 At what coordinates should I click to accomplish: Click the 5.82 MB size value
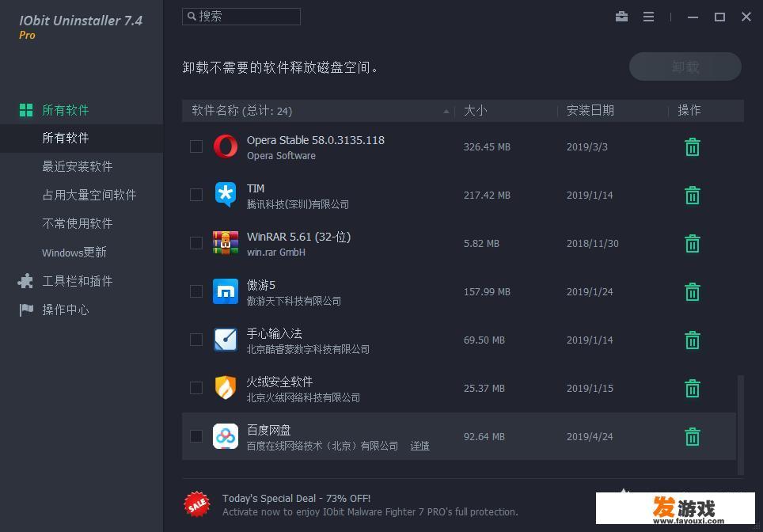point(481,243)
